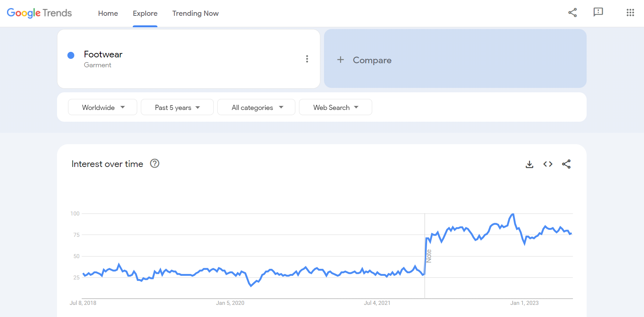Open the send feedback icon
This screenshot has height=317, width=644.
pyautogui.click(x=598, y=12)
